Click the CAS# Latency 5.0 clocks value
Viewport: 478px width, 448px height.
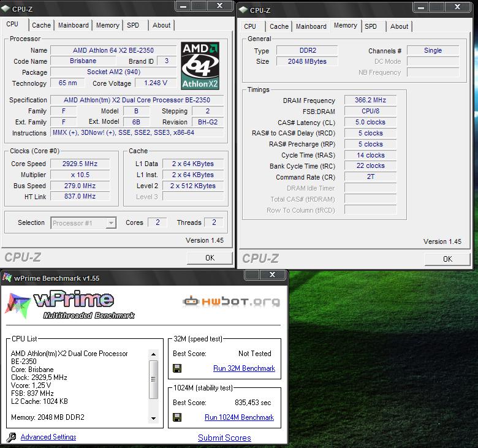click(x=370, y=122)
